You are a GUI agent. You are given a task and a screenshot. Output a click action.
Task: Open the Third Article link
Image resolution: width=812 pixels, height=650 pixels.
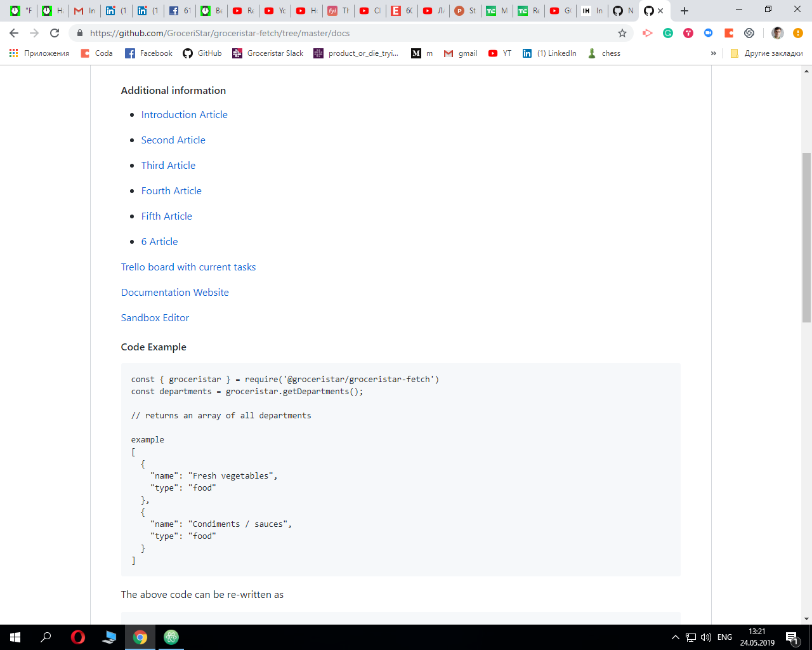tap(168, 166)
